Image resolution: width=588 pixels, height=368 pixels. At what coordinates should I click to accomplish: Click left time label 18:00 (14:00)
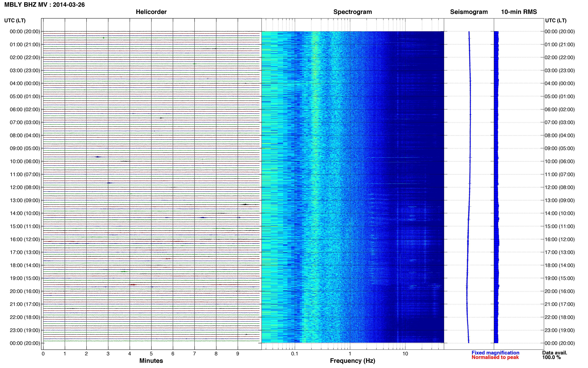25,265
